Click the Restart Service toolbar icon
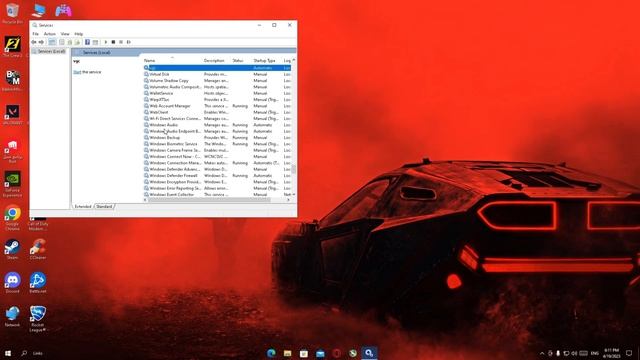640x360 pixels. [129, 42]
